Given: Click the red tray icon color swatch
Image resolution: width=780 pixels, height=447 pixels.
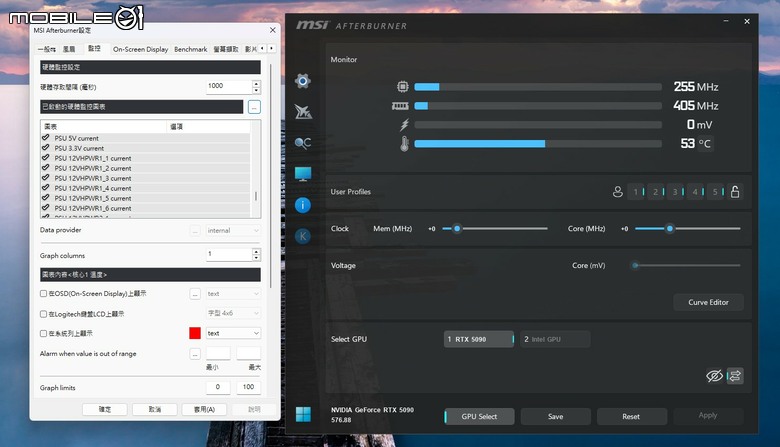Looking at the screenshot, I should pos(195,333).
